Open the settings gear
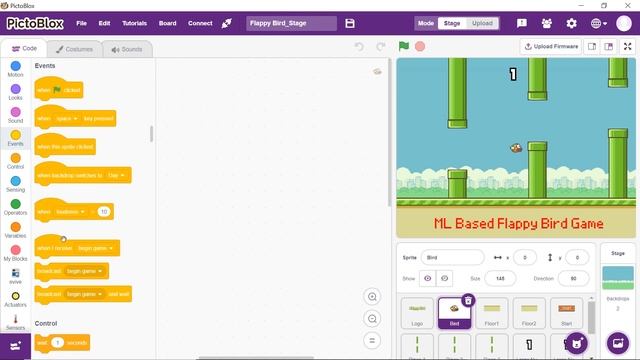 [x=571, y=23]
